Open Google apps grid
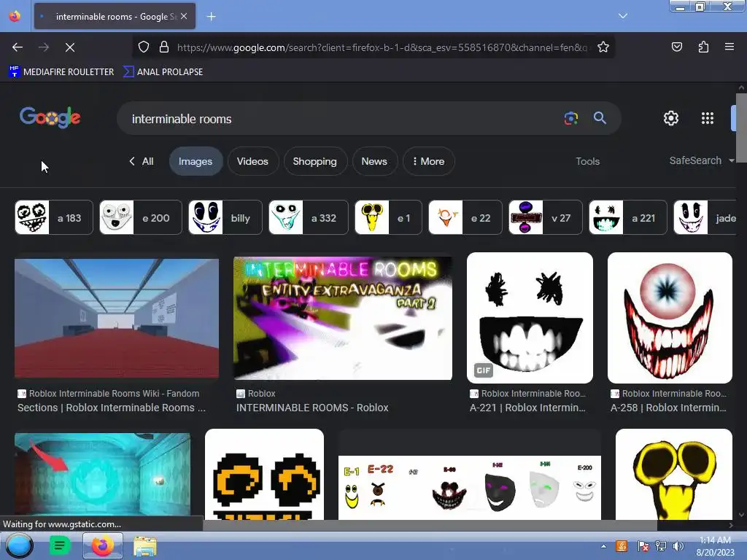 coord(708,118)
